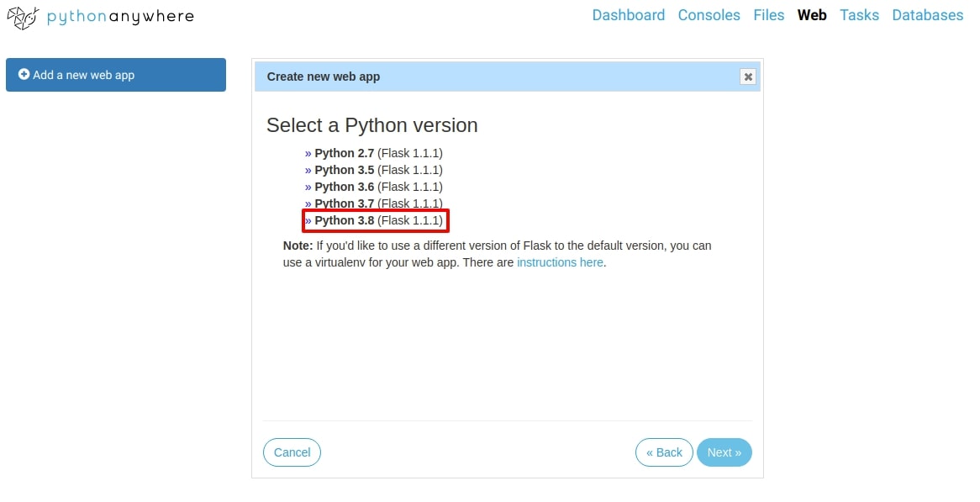Open the virtualenv instructions here link
The height and width of the screenshot is (502, 980).
(560, 262)
